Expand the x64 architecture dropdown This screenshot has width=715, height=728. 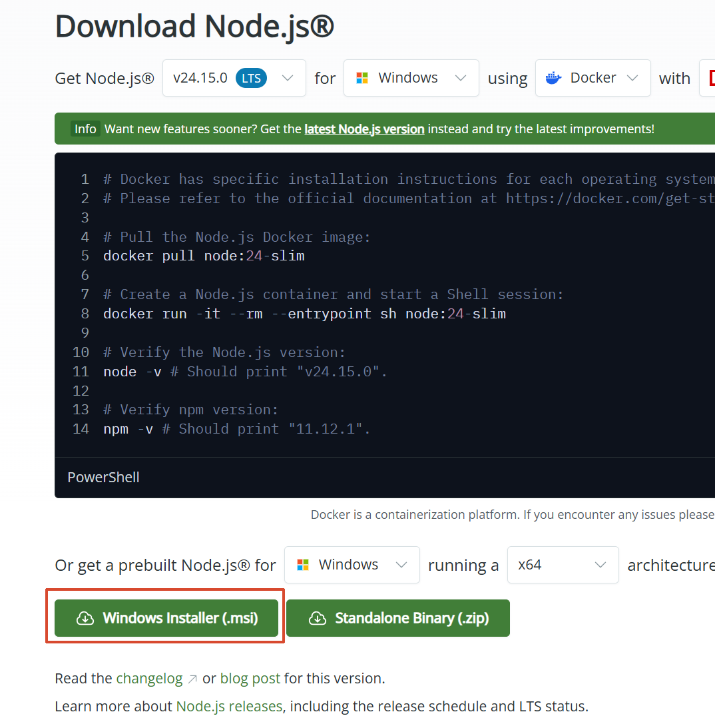pos(600,565)
